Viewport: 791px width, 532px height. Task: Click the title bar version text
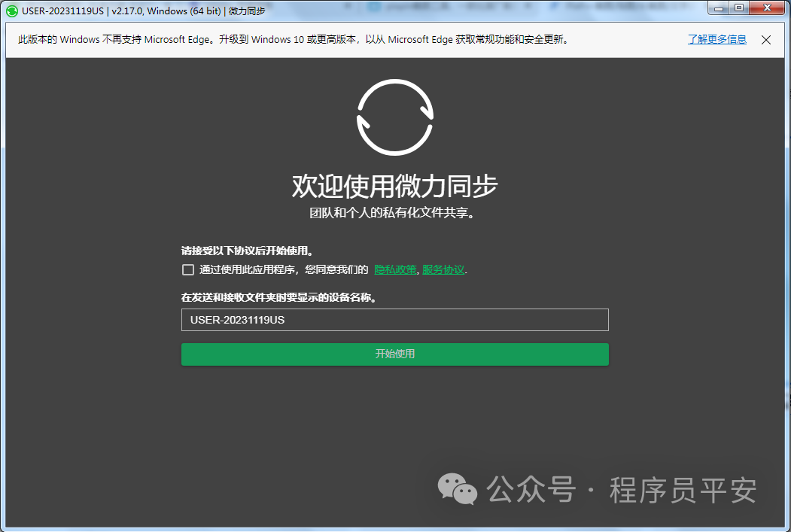tap(143, 11)
